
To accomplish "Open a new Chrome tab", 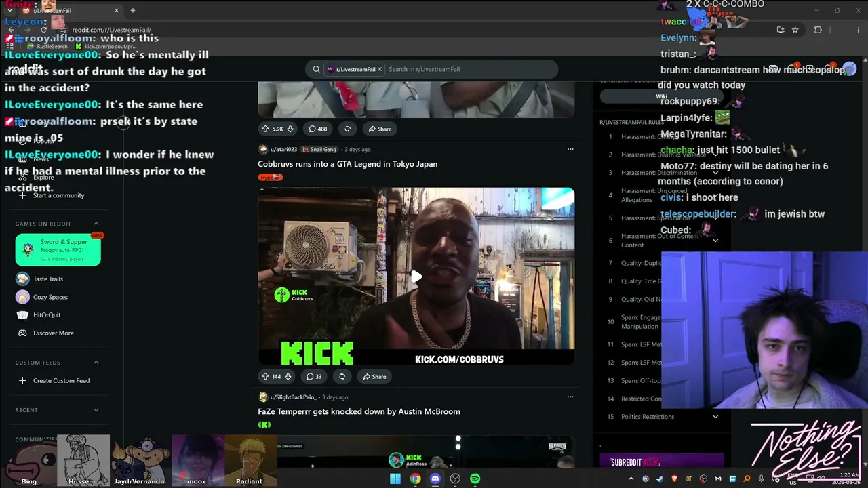I will pos(133,11).
